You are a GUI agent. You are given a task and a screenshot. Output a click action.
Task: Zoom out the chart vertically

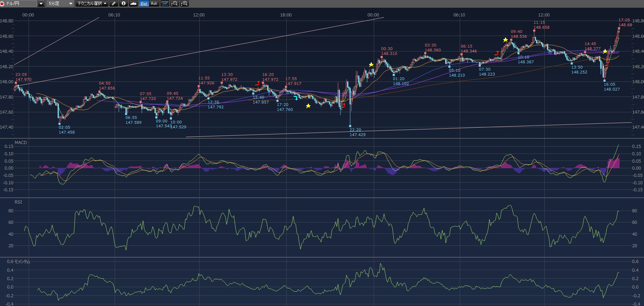pos(174,3)
